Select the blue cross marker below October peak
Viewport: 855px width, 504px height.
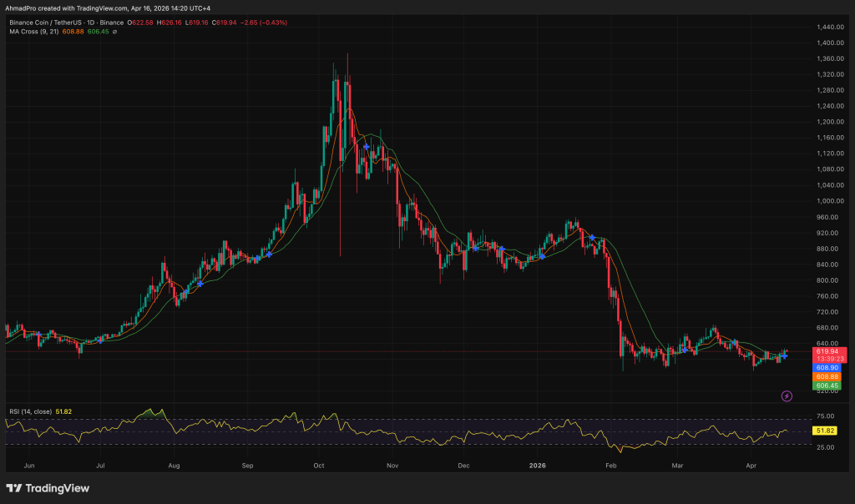[366, 147]
